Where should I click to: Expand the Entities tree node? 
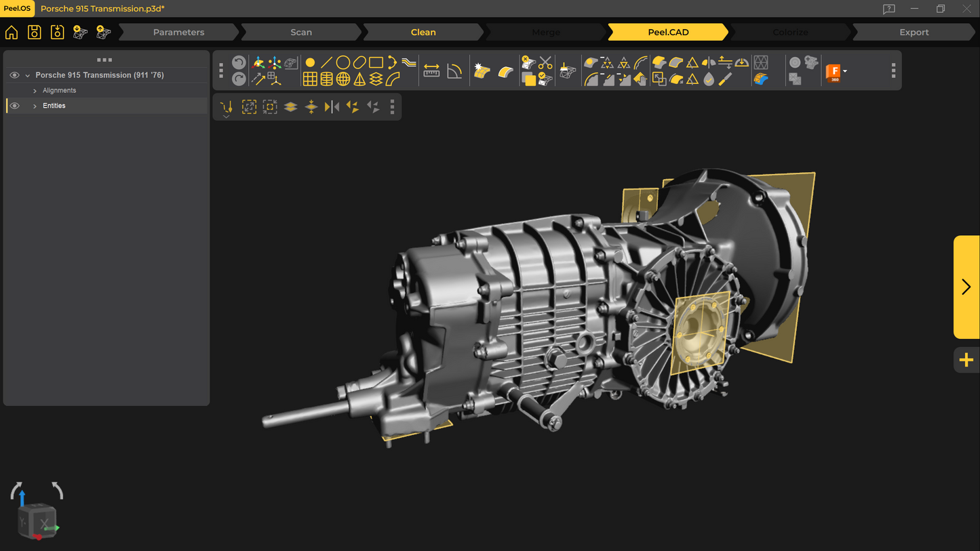coord(35,106)
